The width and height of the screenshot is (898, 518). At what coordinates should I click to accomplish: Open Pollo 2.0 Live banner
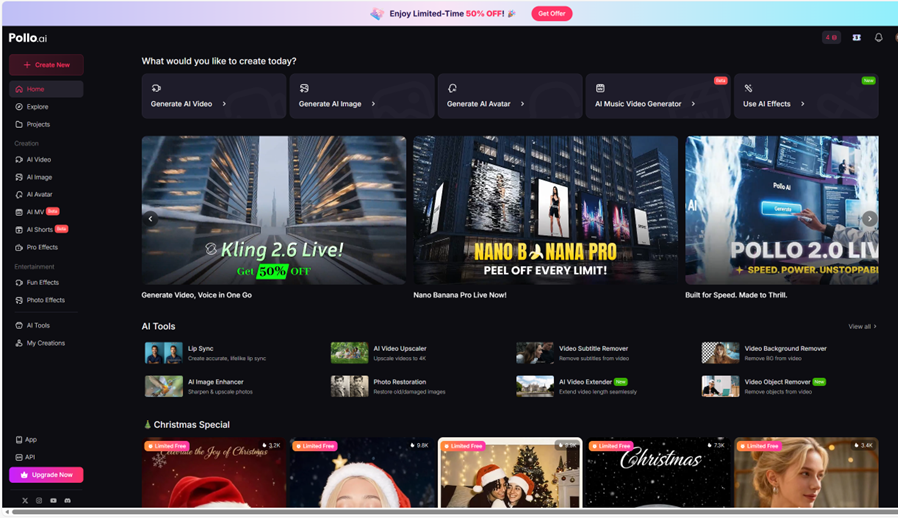782,210
